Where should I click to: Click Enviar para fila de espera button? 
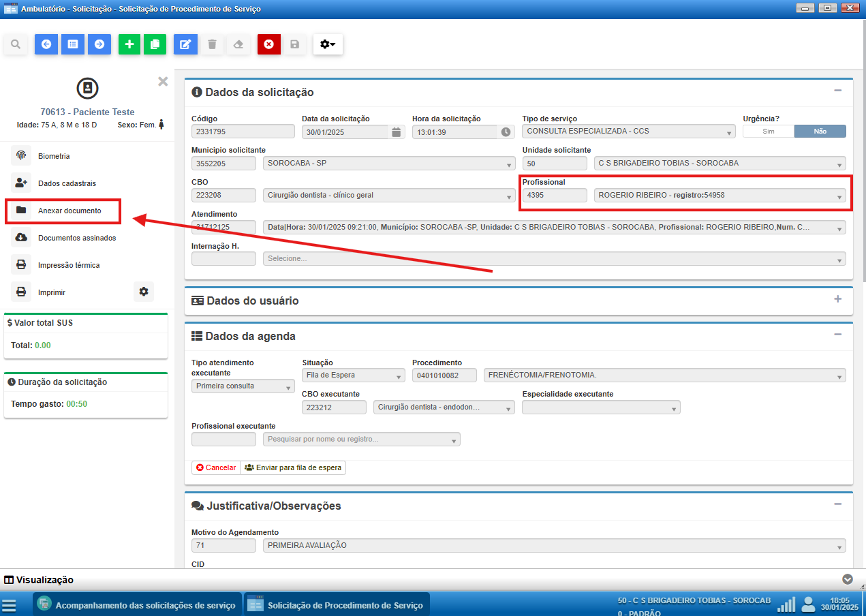click(293, 467)
